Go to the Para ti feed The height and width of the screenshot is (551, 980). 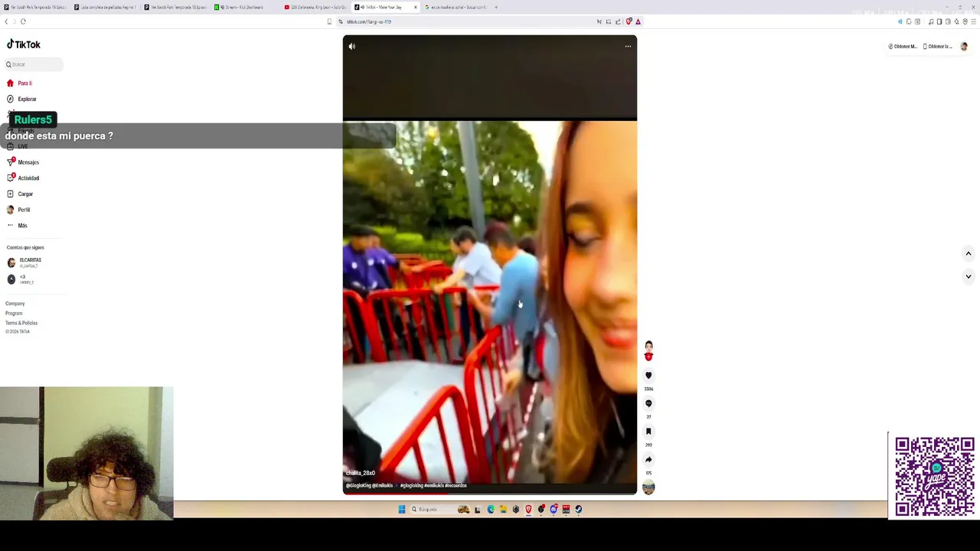click(20, 83)
